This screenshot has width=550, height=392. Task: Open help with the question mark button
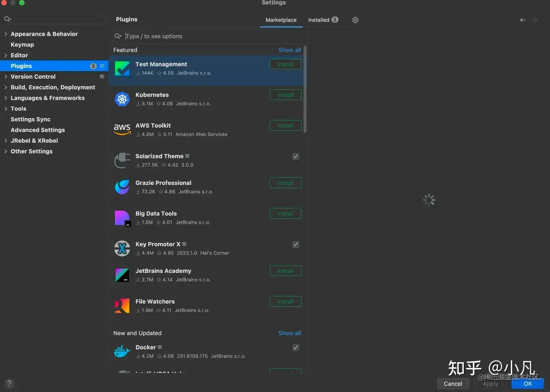click(9, 384)
